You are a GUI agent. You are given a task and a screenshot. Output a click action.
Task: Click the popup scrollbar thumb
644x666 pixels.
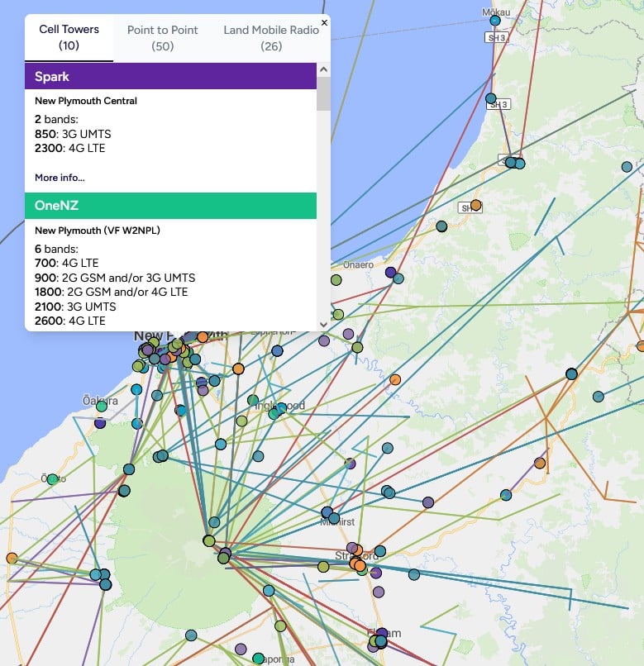[323, 93]
